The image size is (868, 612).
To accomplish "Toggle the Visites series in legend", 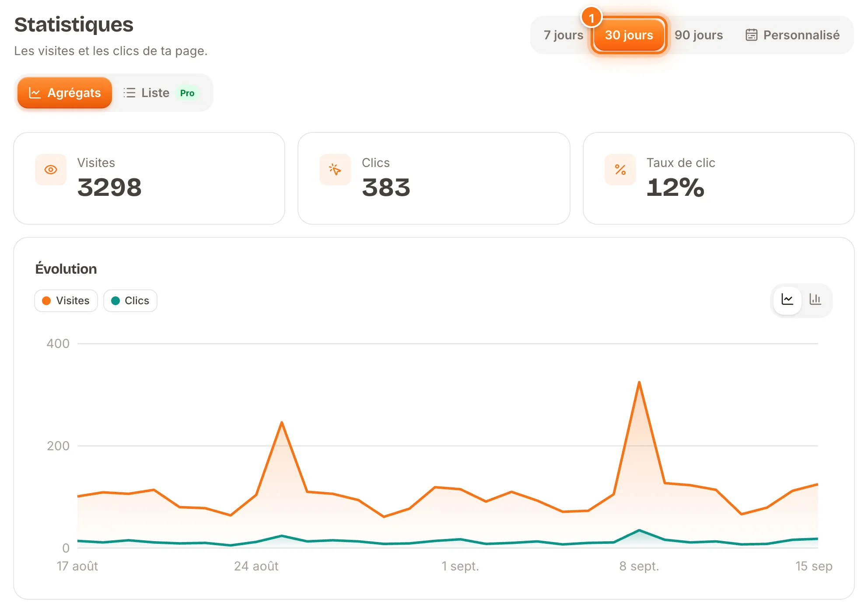I will [66, 301].
